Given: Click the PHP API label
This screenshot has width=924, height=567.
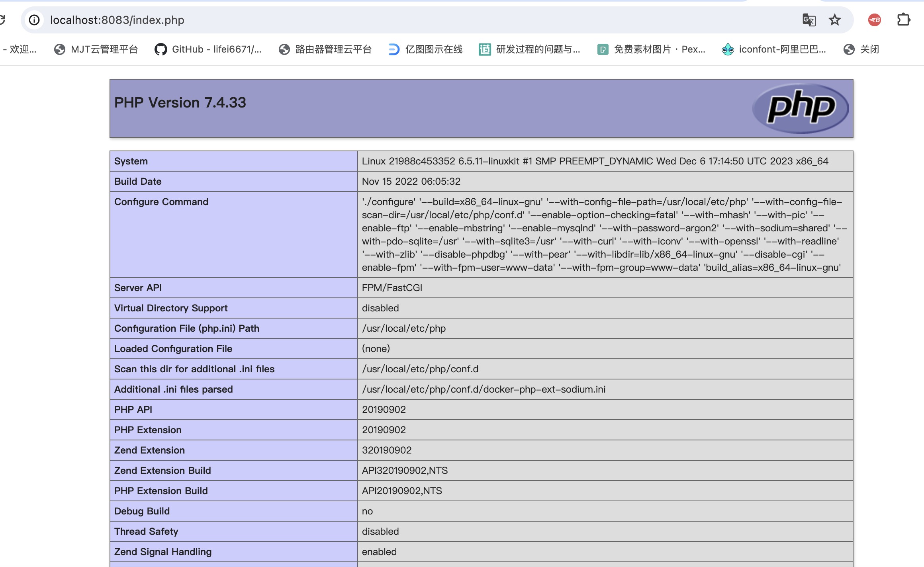Looking at the screenshot, I should pyautogui.click(x=133, y=410).
